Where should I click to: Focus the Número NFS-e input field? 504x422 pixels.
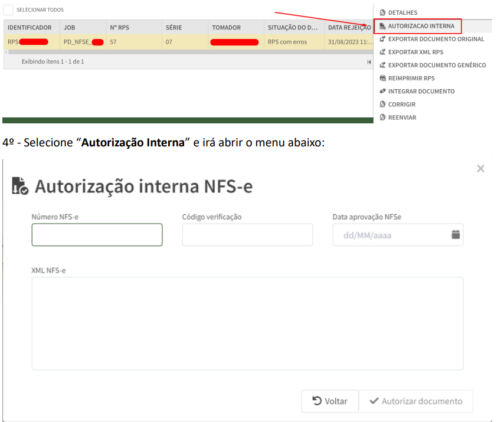(97, 235)
